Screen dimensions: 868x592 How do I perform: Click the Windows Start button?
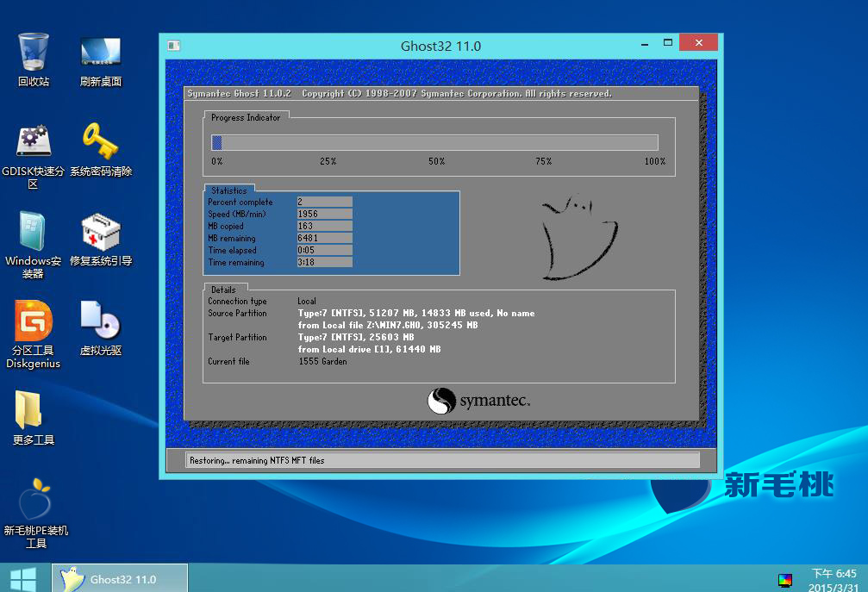tap(23, 579)
